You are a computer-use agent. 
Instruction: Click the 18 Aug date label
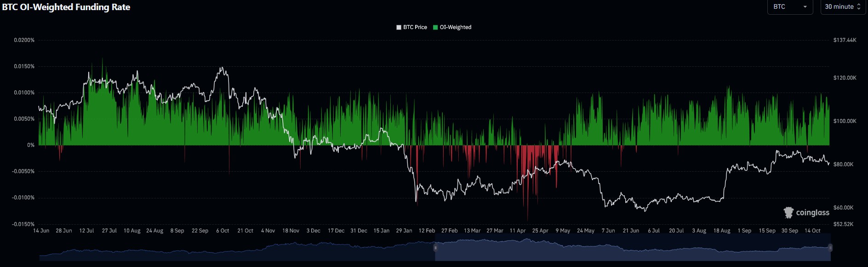(722, 231)
